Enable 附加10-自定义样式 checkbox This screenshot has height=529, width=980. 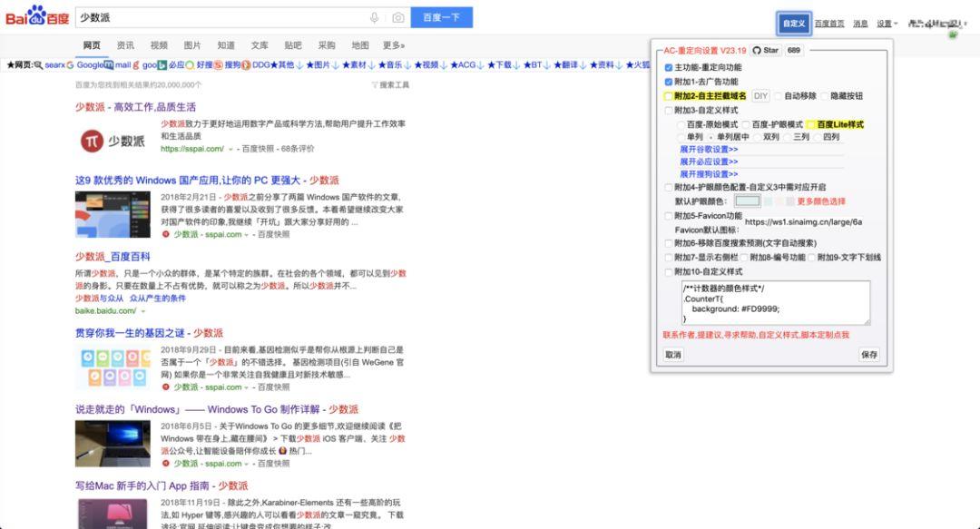click(668, 272)
